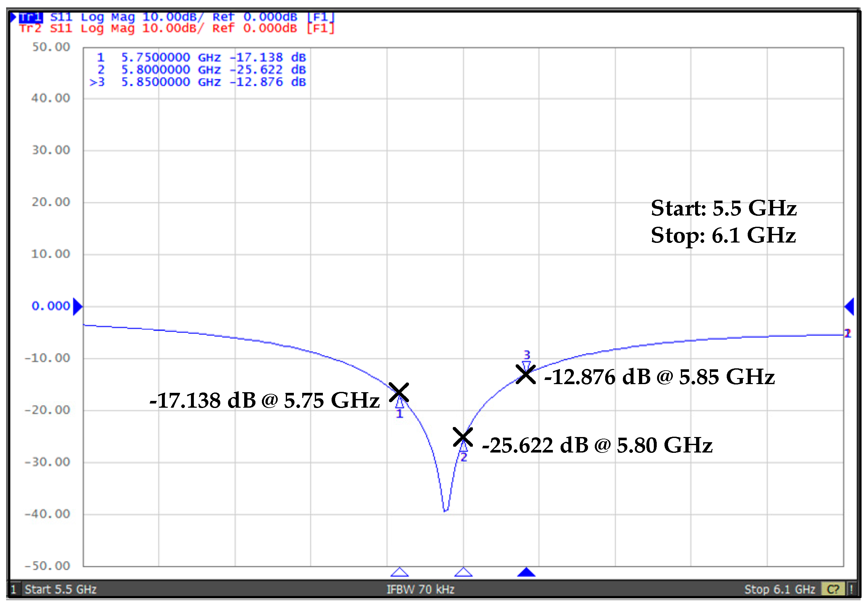This screenshot has height=607, width=868.
Task: Click the channel number 1 in status bar
Action: tap(13, 589)
